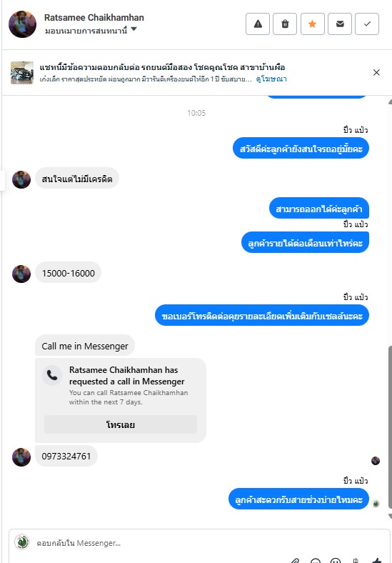
Task: Click the scrollbar down arrow
Action: (x=390, y=517)
